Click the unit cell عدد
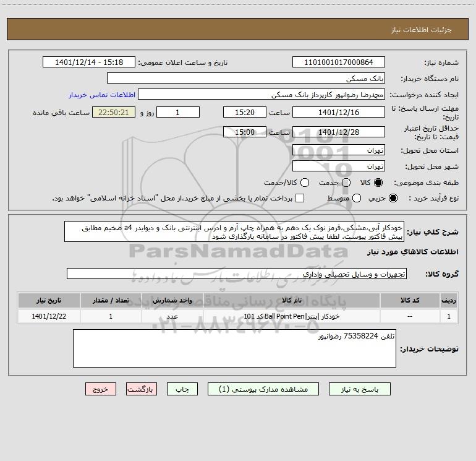 (172, 316)
